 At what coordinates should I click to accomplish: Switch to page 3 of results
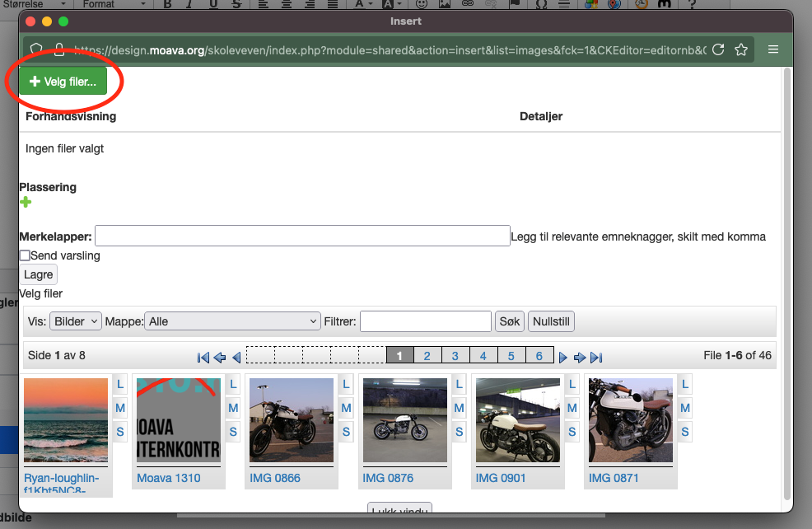455,356
